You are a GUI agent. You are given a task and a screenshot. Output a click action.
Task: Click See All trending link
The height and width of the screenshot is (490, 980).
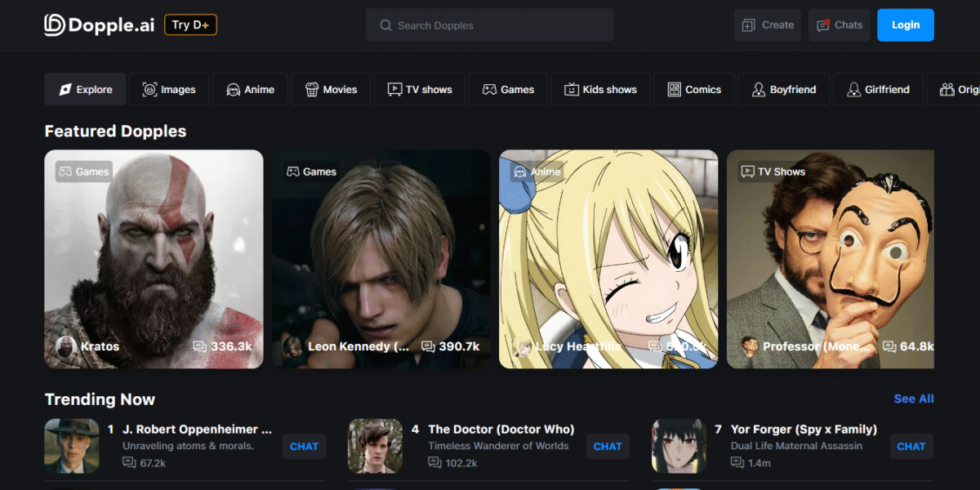coord(913,399)
